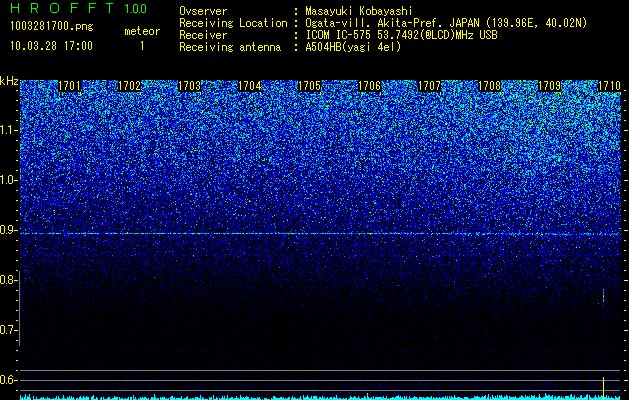Click the 1704 time marker

(250, 86)
